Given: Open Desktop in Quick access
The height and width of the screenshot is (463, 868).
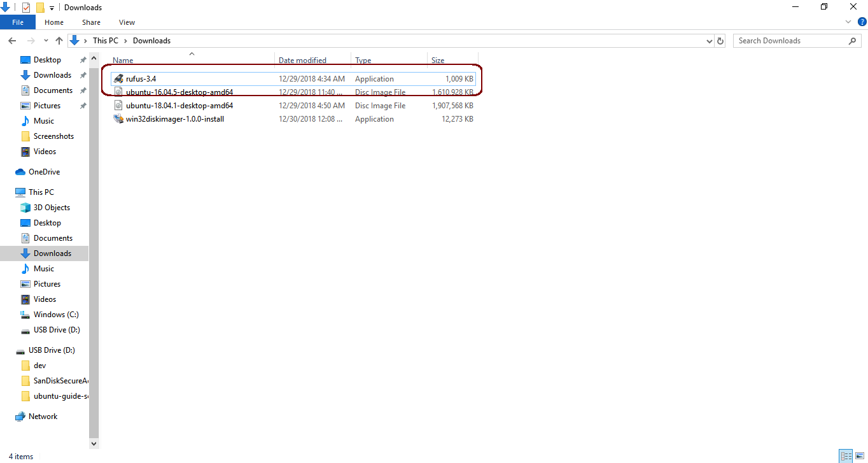Looking at the screenshot, I should 47,60.
